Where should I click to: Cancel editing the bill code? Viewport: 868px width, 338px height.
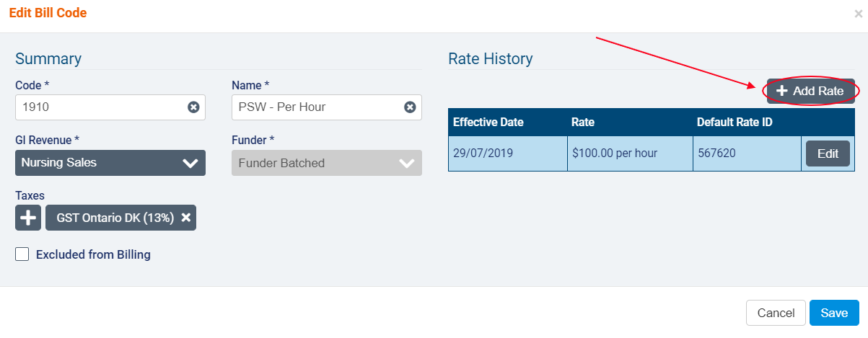tap(776, 313)
